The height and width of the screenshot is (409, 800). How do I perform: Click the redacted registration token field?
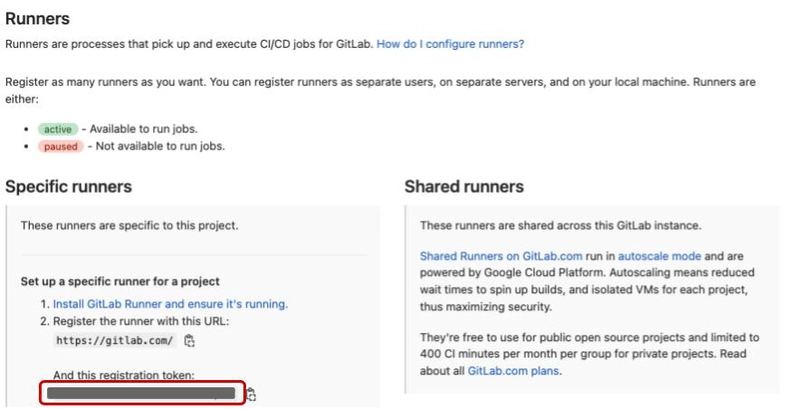coord(141,393)
